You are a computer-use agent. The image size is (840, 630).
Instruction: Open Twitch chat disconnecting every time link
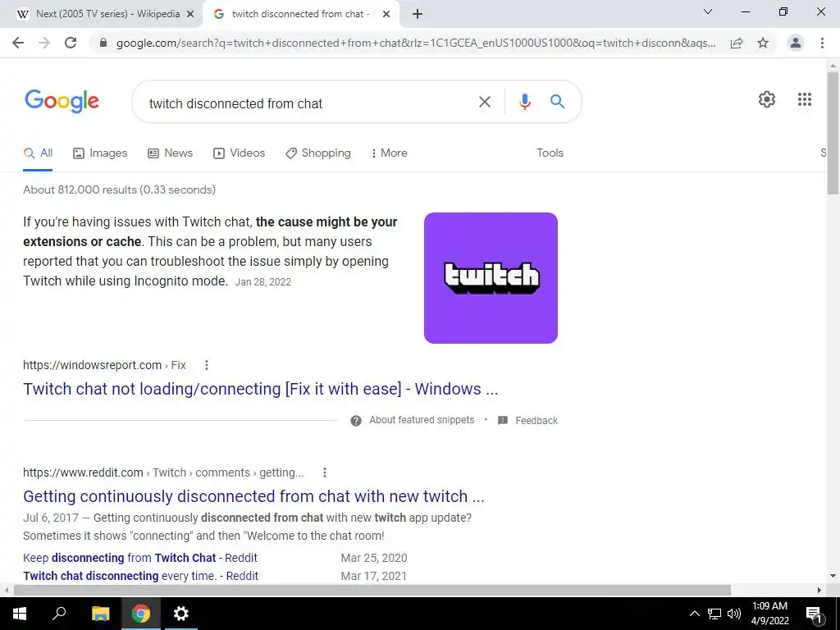pyautogui.click(x=140, y=576)
